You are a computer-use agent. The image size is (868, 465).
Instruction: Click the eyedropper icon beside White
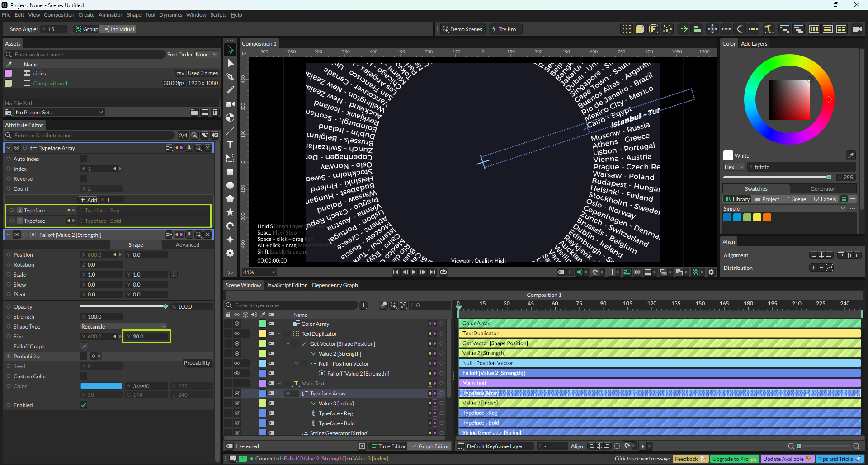[x=850, y=155]
